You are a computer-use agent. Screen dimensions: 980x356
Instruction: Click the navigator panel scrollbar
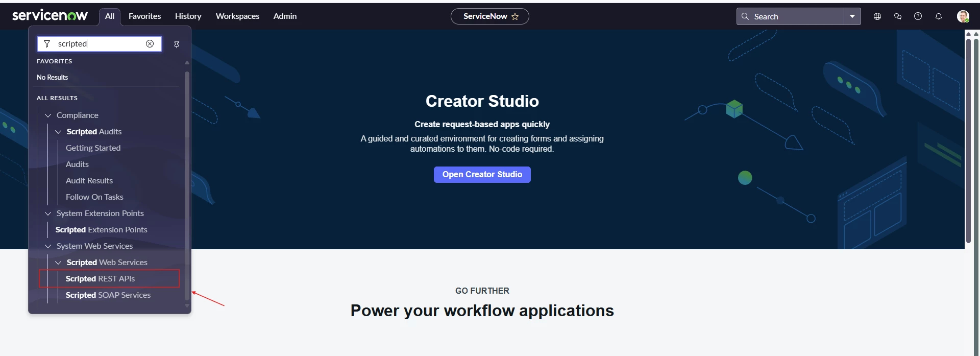[187, 185]
